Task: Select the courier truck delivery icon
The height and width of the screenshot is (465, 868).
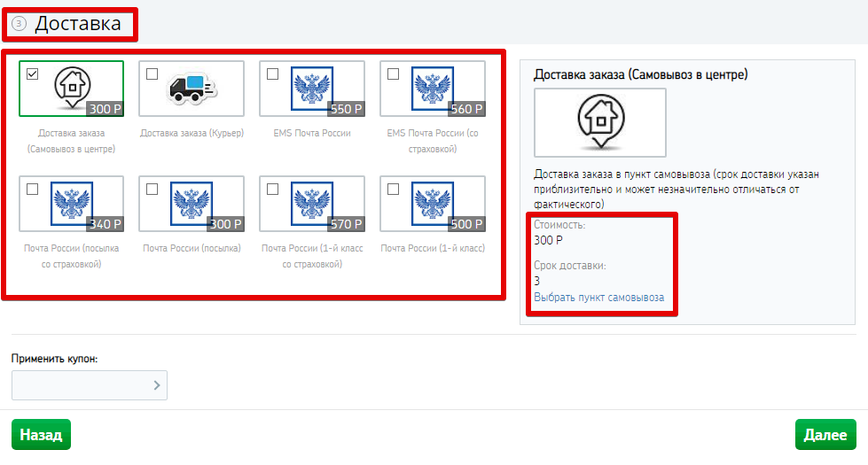Action: (x=192, y=88)
